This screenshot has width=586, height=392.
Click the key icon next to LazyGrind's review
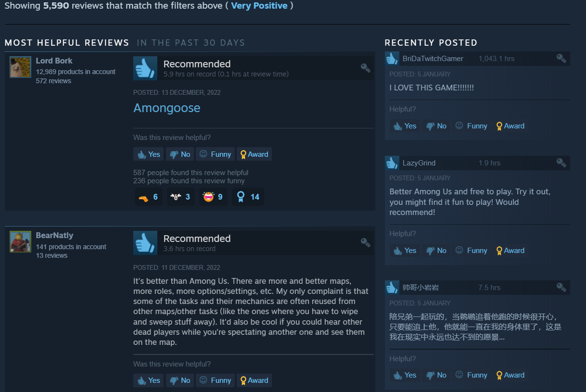[x=561, y=163]
